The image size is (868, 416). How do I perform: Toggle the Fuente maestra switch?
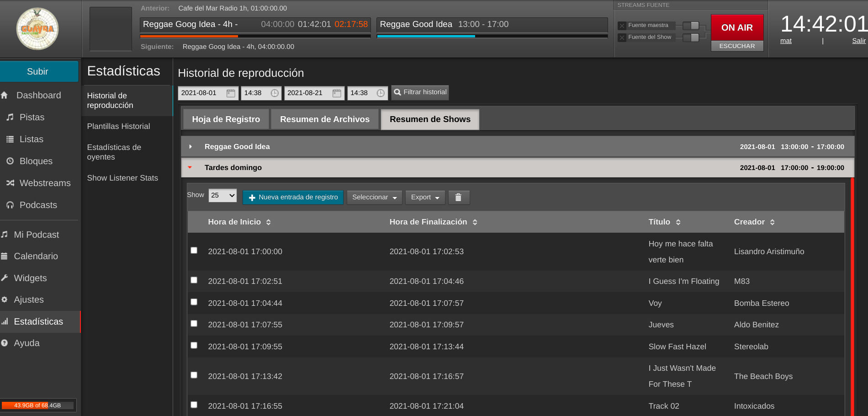click(x=691, y=26)
